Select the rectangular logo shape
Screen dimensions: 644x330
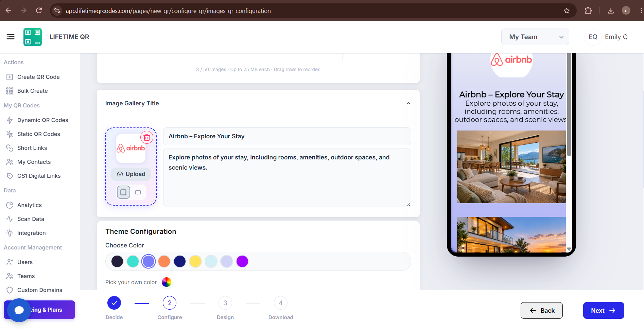click(x=138, y=192)
